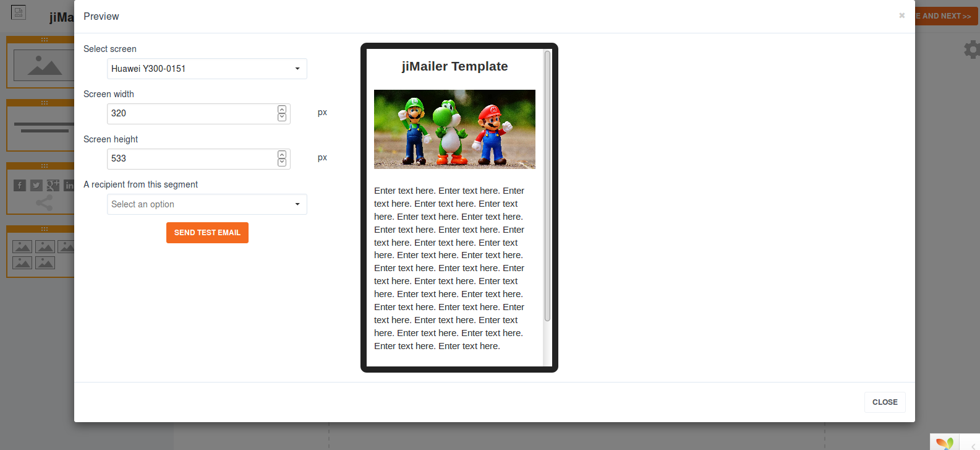The width and height of the screenshot is (980, 450).
Task: Decrease screen height with the down stepper
Action: [282, 162]
